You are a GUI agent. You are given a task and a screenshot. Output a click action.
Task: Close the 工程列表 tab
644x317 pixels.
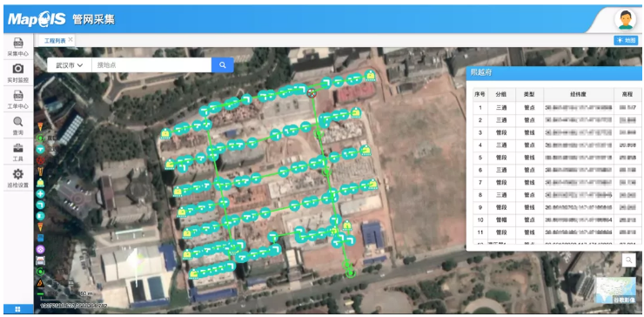click(x=70, y=39)
